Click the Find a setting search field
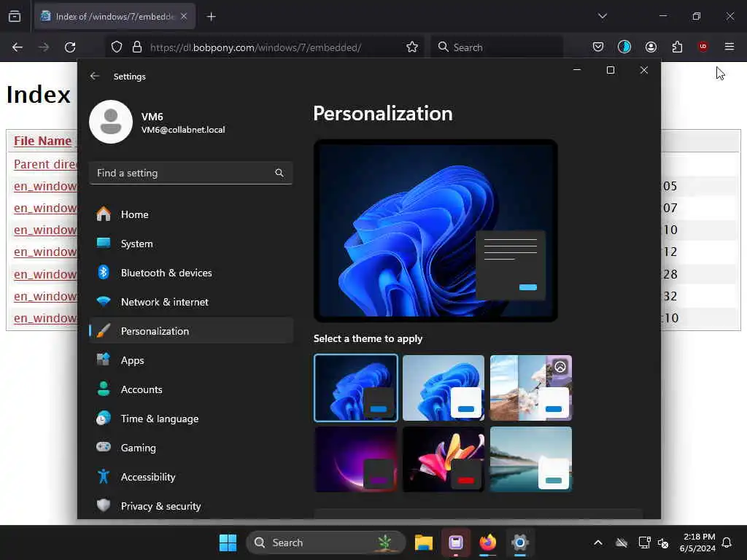747x560 pixels. pos(190,173)
